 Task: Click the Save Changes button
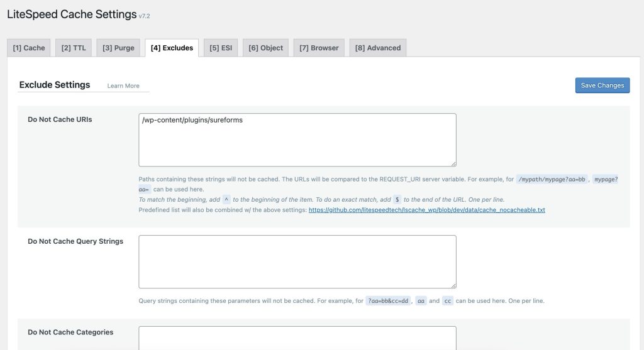coord(602,85)
